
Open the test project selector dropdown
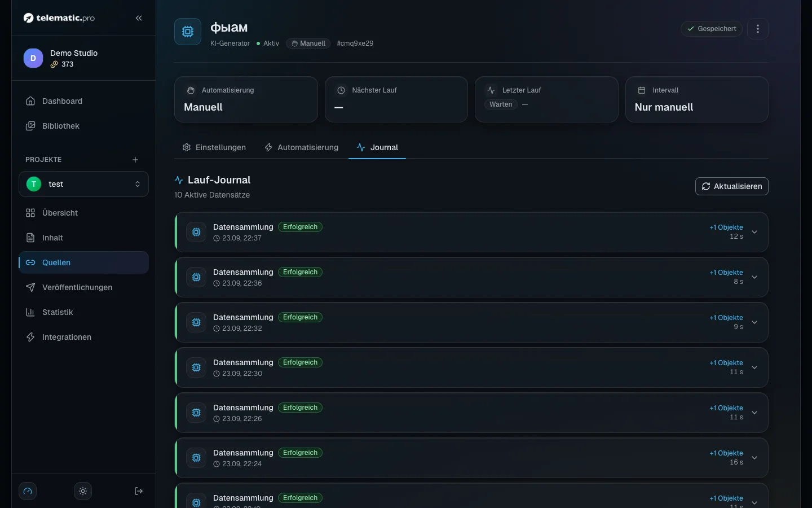83,184
